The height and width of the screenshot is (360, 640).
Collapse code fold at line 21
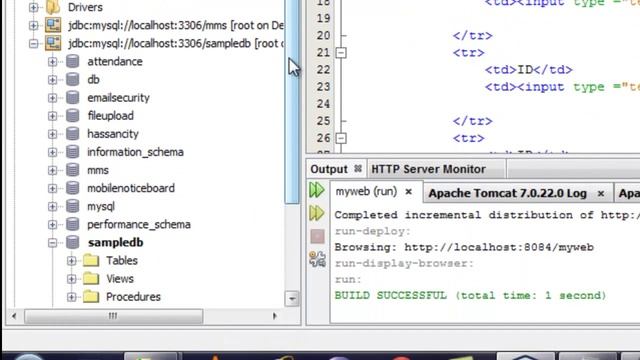(341, 53)
